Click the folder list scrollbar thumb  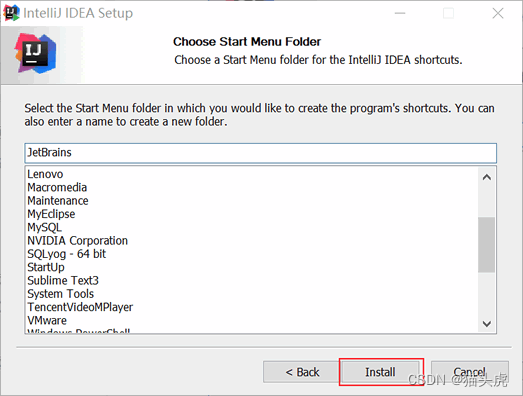pos(486,245)
